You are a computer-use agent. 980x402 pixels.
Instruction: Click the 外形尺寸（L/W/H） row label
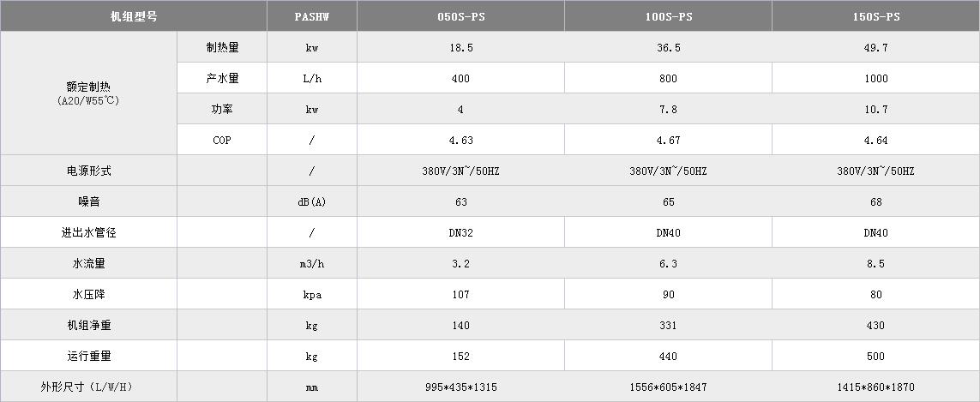coord(89,387)
